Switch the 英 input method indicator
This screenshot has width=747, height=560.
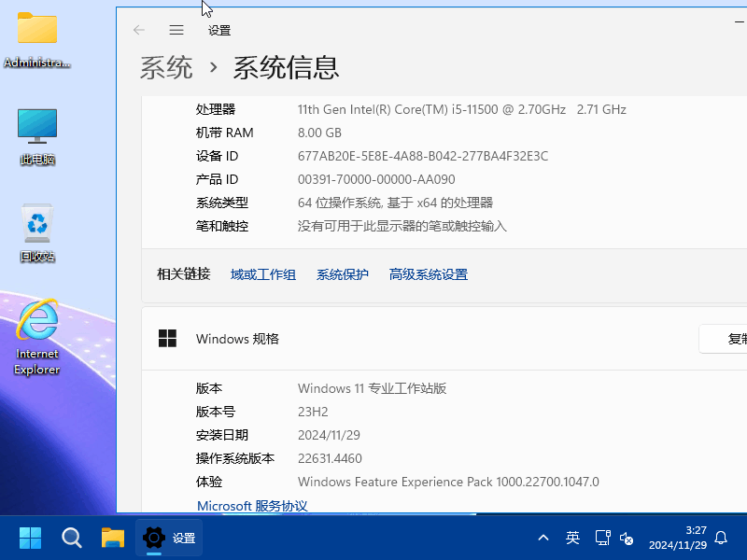pos(572,539)
